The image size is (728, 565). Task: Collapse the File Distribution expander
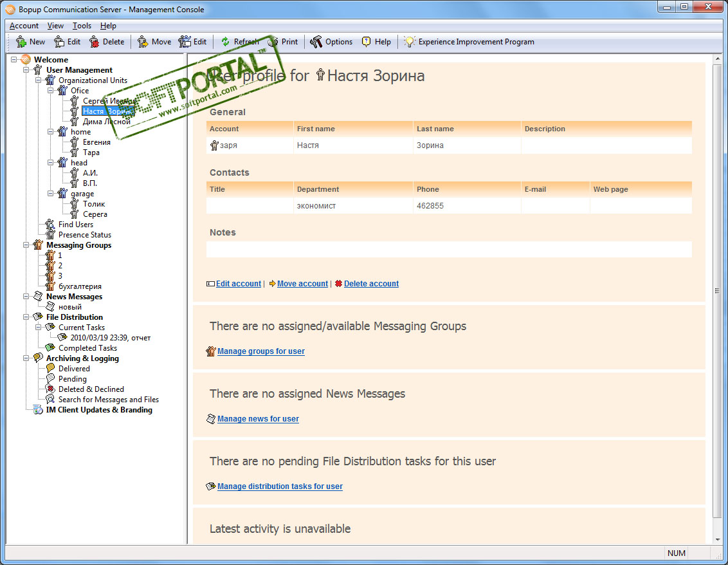[26, 317]
